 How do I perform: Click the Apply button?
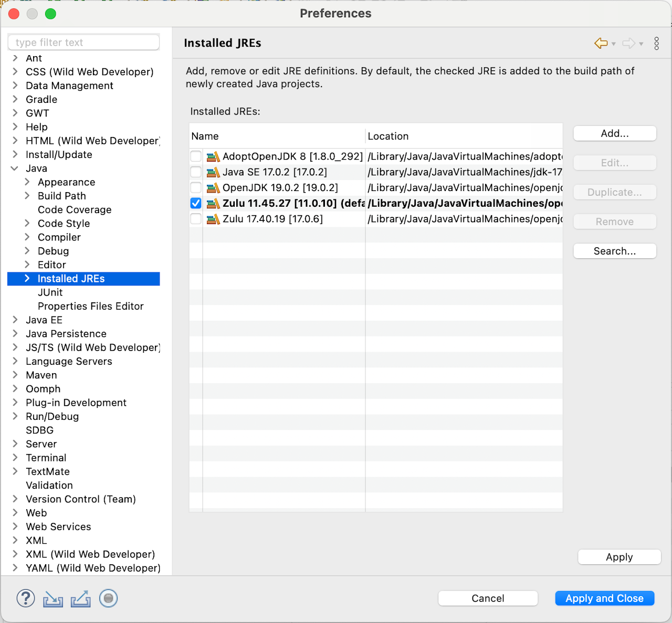pos(619,557)
